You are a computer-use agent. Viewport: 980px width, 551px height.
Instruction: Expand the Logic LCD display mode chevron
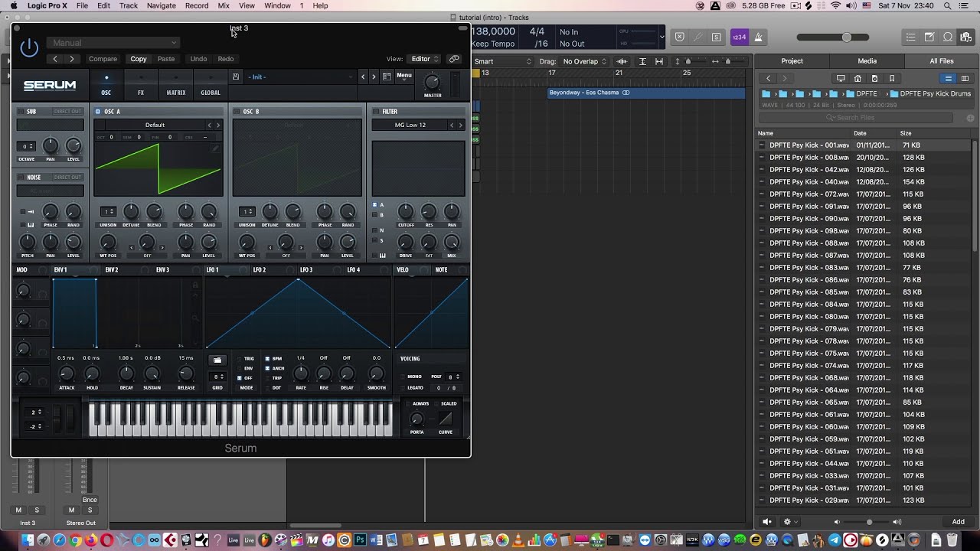(662, 36)
